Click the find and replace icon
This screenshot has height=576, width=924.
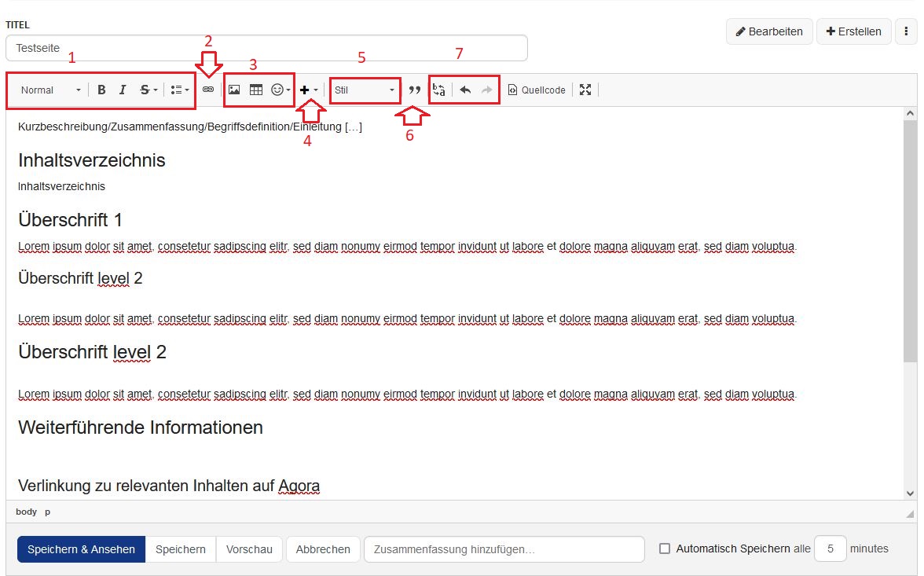[x=439, y=90]
